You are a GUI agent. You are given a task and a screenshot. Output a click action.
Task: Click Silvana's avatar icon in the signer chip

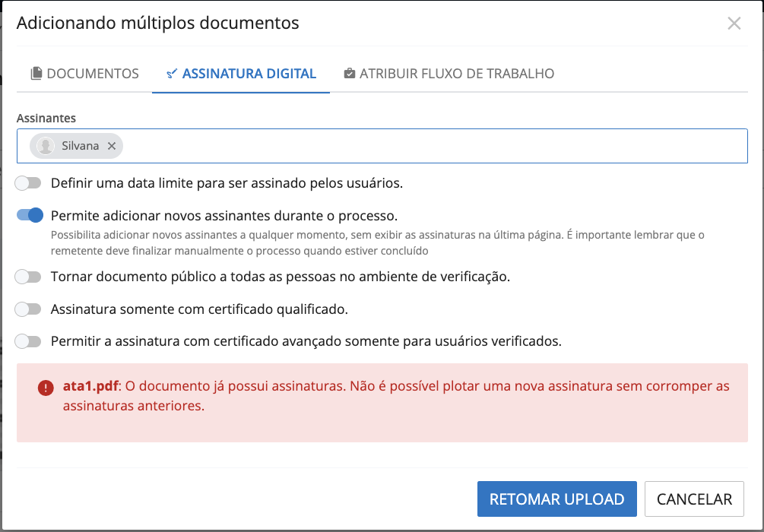(46, 146)
